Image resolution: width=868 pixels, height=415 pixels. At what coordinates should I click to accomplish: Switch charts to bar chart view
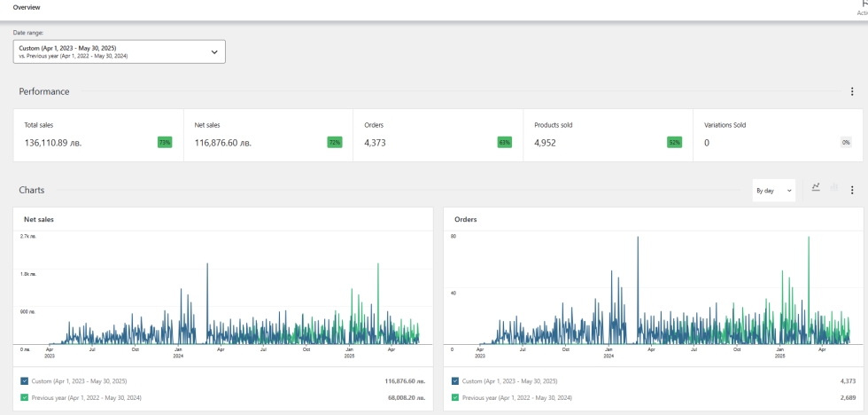[833, 187]
